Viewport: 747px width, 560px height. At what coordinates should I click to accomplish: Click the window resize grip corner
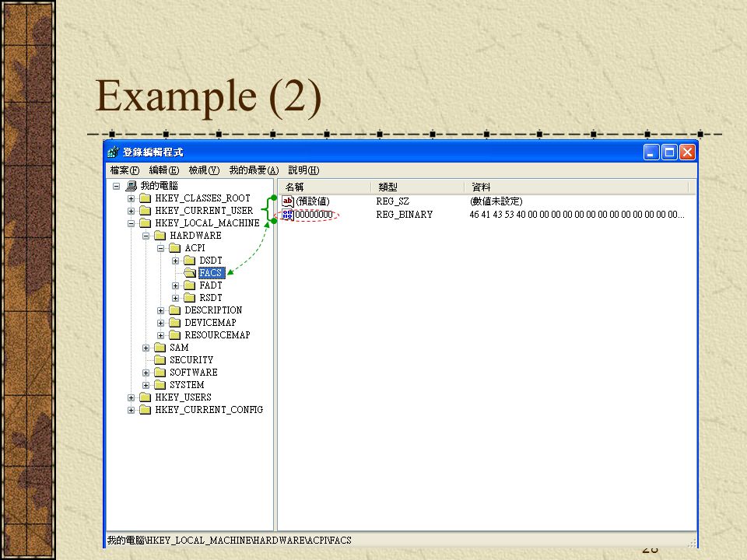tap(693, 543)
